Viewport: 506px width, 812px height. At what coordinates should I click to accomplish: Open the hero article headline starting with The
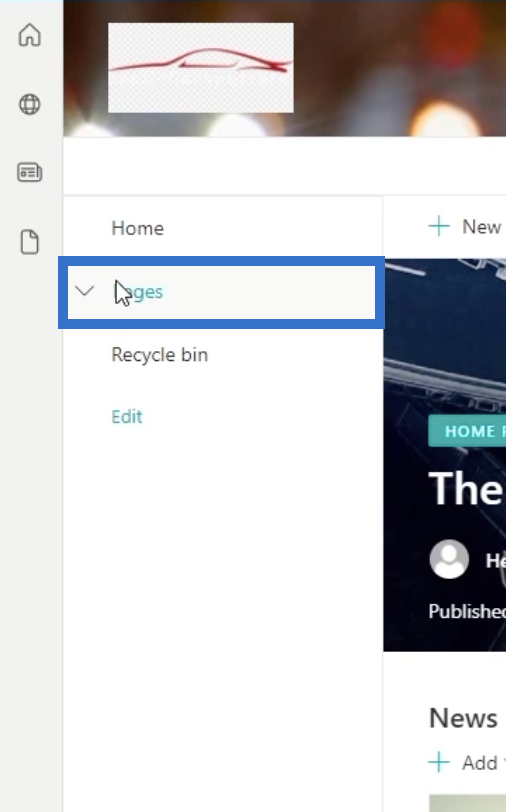[x=466, y=489]
